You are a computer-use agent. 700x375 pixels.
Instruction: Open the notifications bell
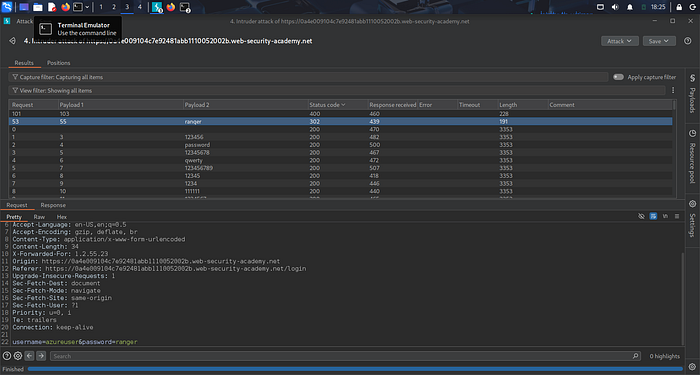pyautogui.click(x=630, y=7)
